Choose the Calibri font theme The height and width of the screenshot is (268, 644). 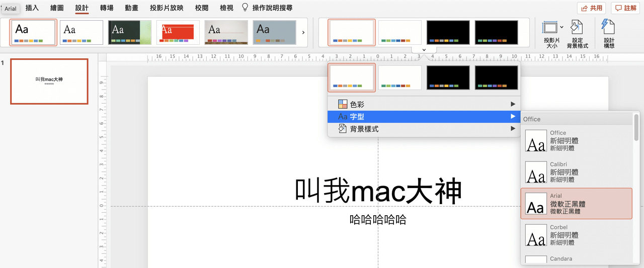coord(577,172)
